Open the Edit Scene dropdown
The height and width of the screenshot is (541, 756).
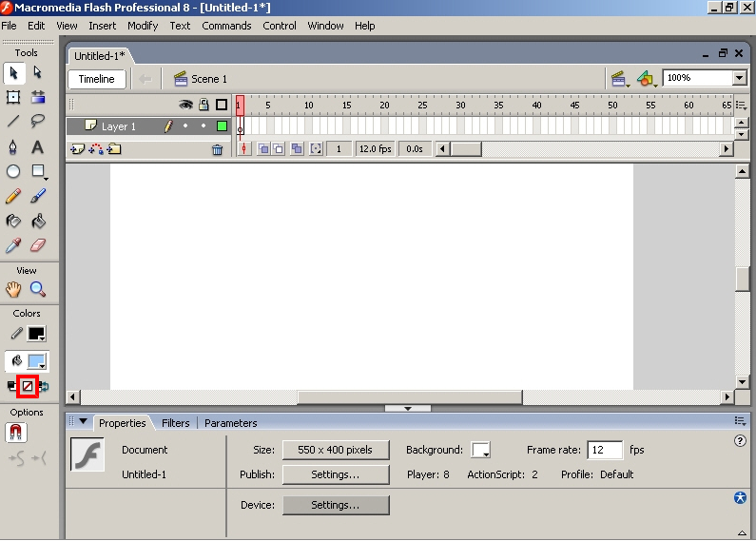tap(620, 79)
